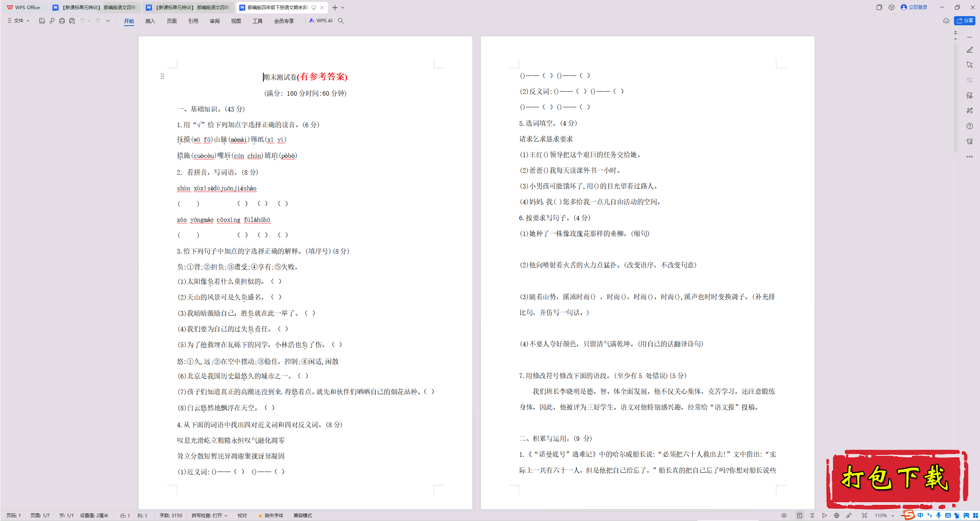Collapse the right sidebar with the minus icon

tap(970, 37)
